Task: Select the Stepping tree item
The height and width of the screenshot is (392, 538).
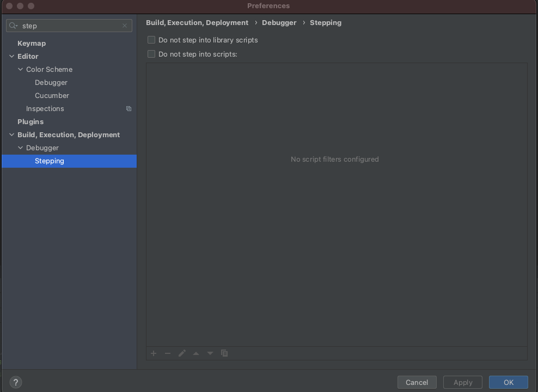Action: 69,161
